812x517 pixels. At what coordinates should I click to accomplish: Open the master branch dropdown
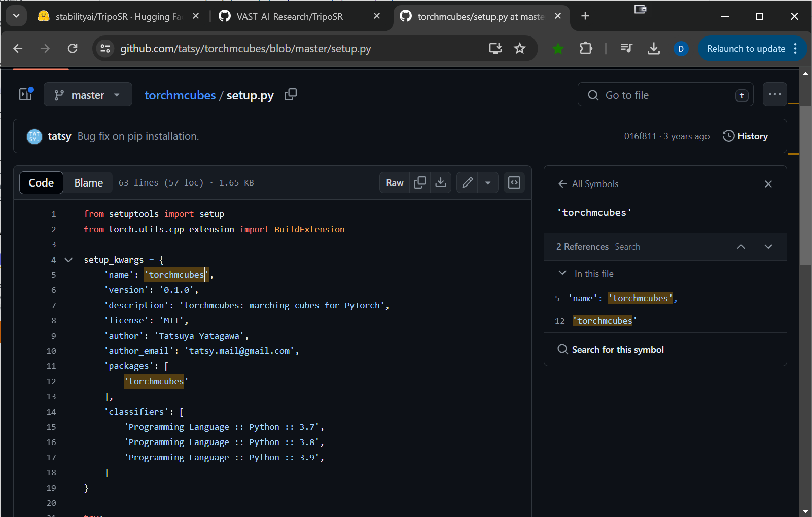tap(88, 95)
